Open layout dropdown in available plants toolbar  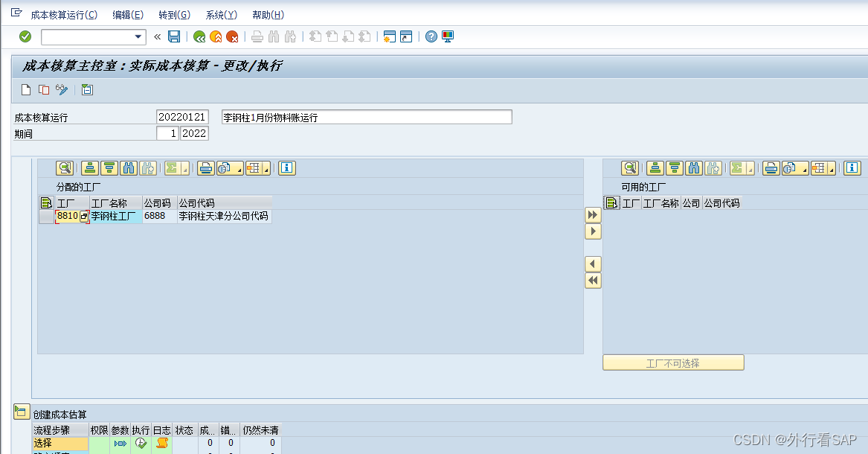(x=823, y=167)
